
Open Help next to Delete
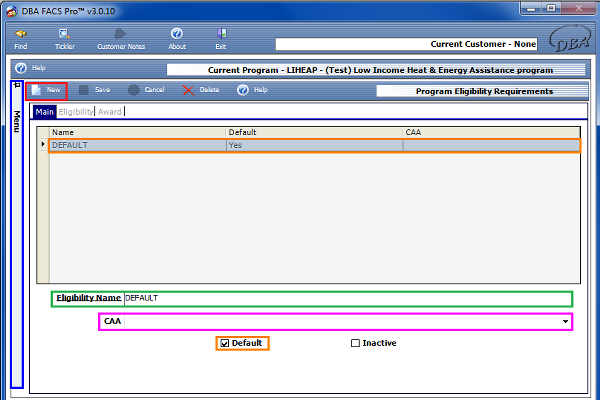click(253, 90)
